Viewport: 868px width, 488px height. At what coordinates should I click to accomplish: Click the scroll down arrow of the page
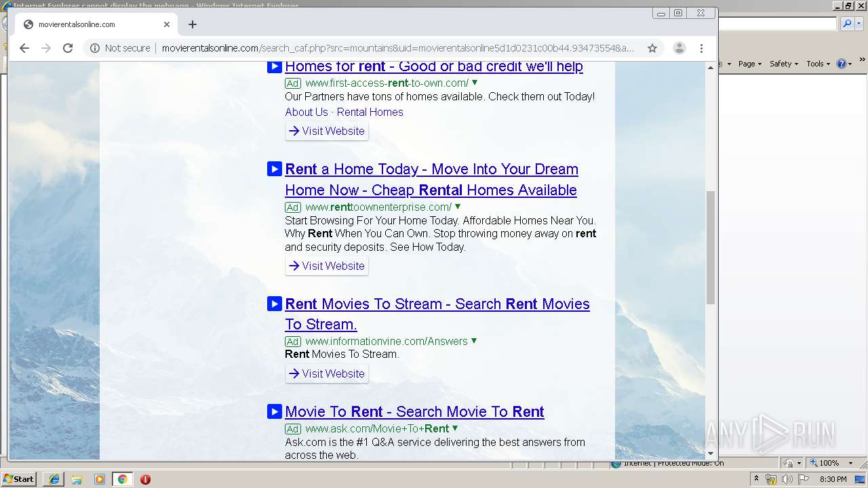click(x=711, y=453)
